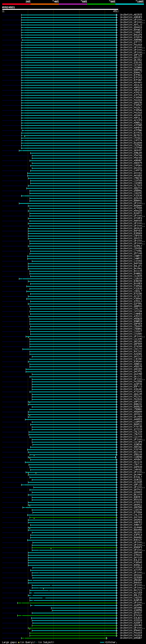
Task: Select hit label UniRef100_A9RUE9
Action: [131, 17]
